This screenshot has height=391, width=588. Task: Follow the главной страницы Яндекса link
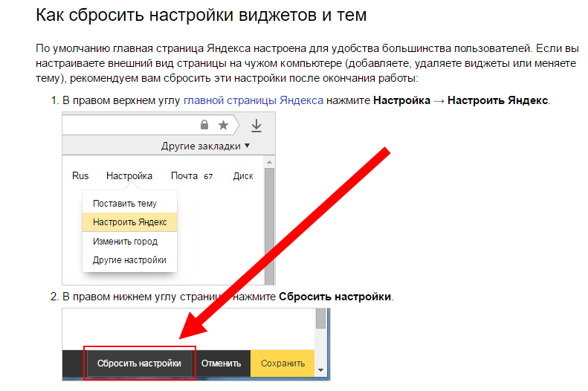253,100
